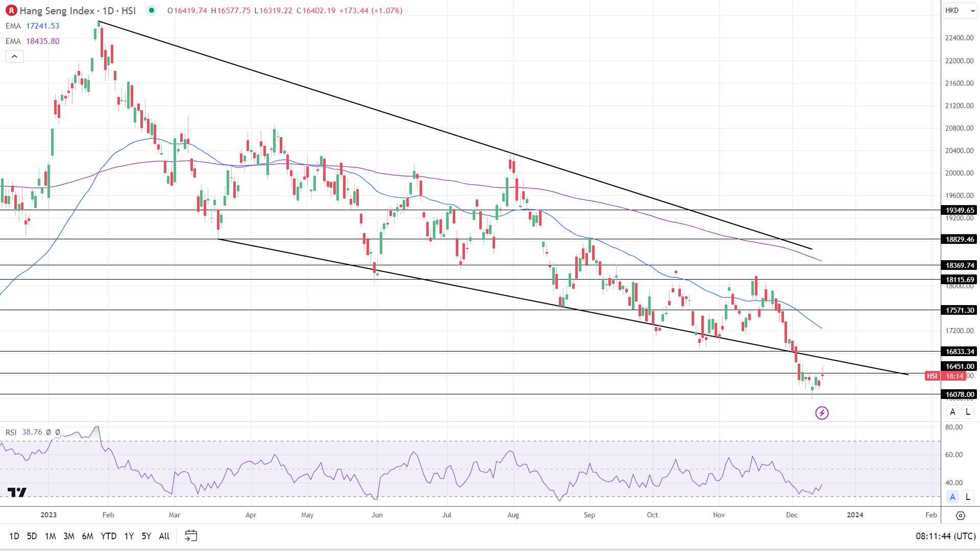Click the green market status dot

click(152, 10)
